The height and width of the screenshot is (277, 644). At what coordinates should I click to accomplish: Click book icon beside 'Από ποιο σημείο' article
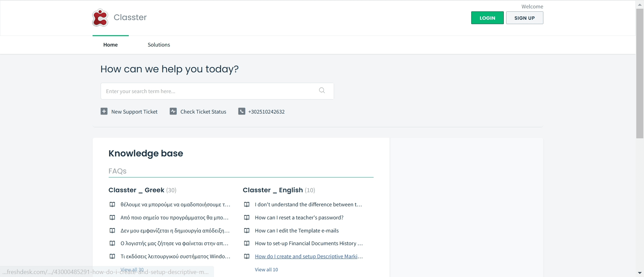[x=112, y=217]
